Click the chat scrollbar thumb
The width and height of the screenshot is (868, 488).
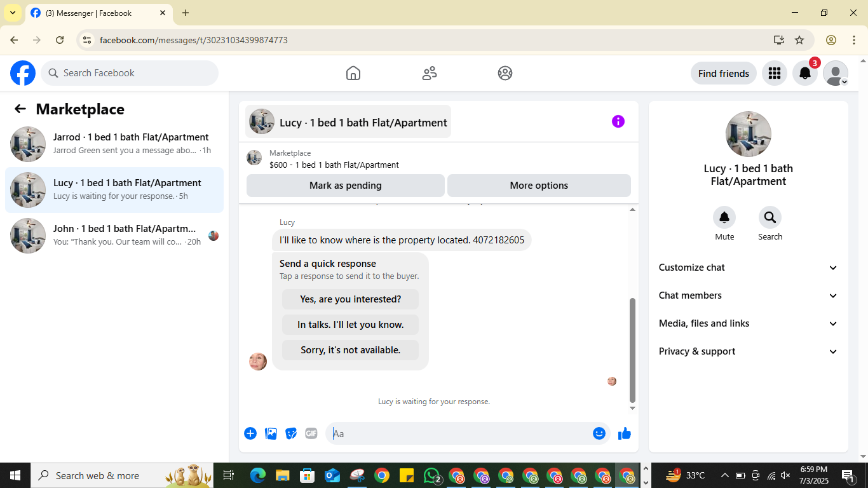(x=632, y=350)
